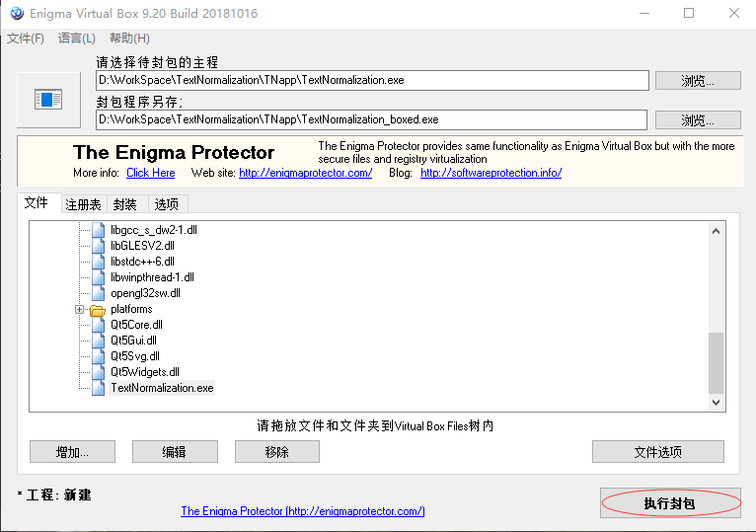
Task: Open the 文件选项 dialog button
Action: click(658, 452)
